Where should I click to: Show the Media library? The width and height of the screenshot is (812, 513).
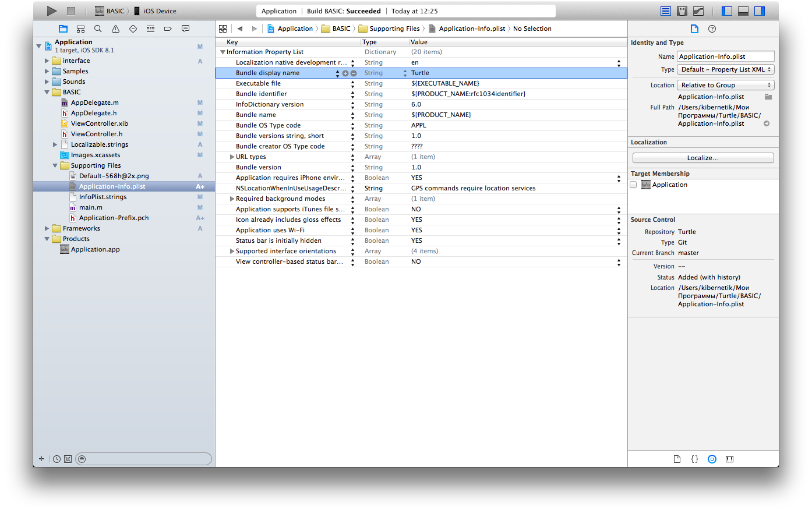[729, 459]
